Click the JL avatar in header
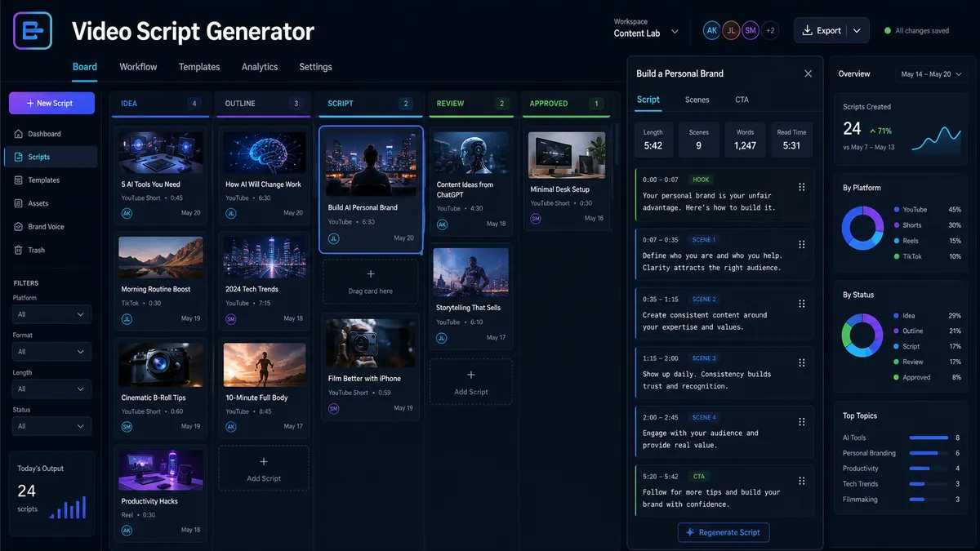This screenshot has height=551, width=980. coord(731,30)
